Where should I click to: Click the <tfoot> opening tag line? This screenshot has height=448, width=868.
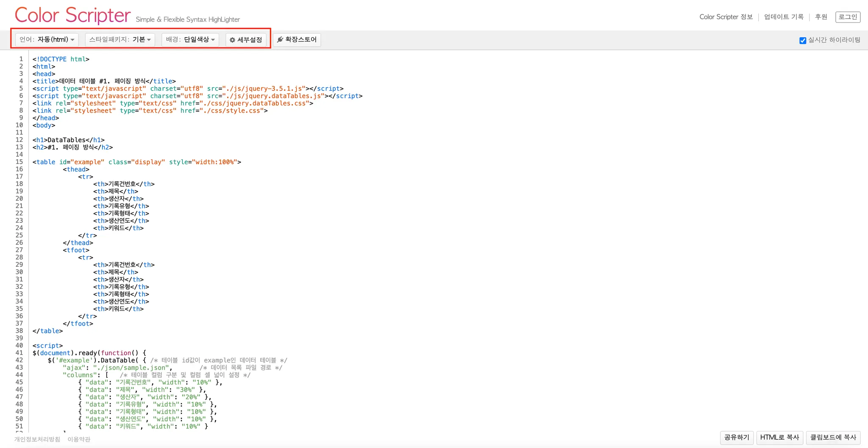(76, 250)
